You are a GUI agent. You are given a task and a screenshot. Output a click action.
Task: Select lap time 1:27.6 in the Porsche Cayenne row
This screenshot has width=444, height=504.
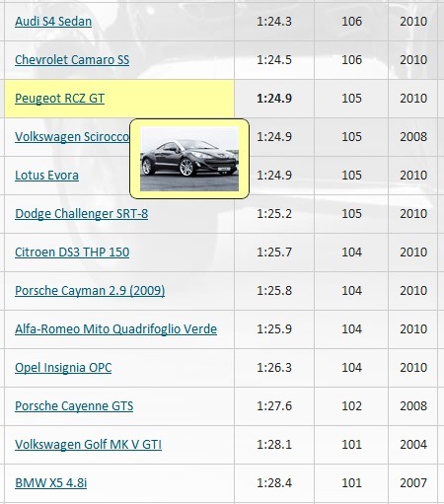point(274,406)
